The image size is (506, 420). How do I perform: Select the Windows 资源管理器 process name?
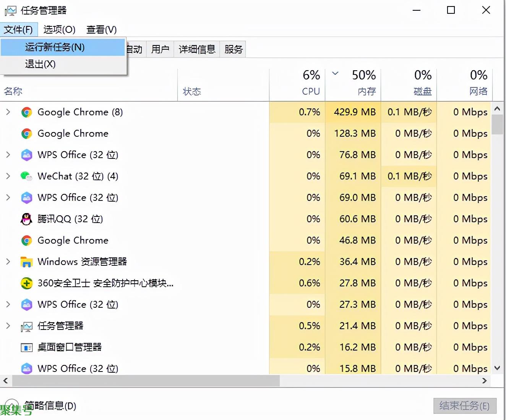click(x=82, y=262)
